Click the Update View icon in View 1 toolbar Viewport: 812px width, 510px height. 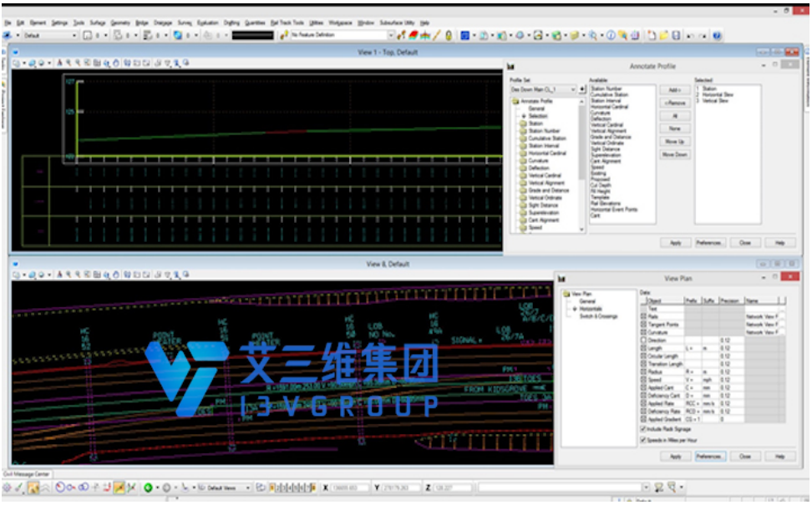point(59,63)
